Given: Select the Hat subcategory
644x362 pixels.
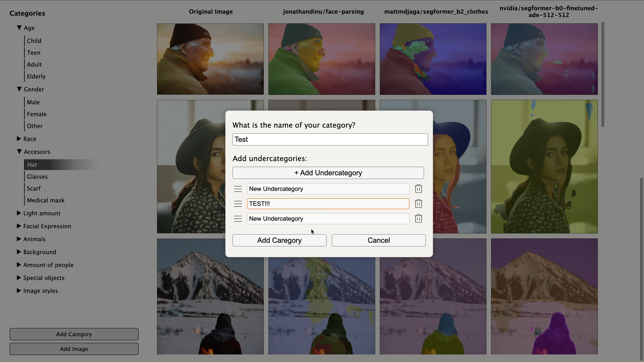Looking at the screenshot, I should click(x=32, y=165).
